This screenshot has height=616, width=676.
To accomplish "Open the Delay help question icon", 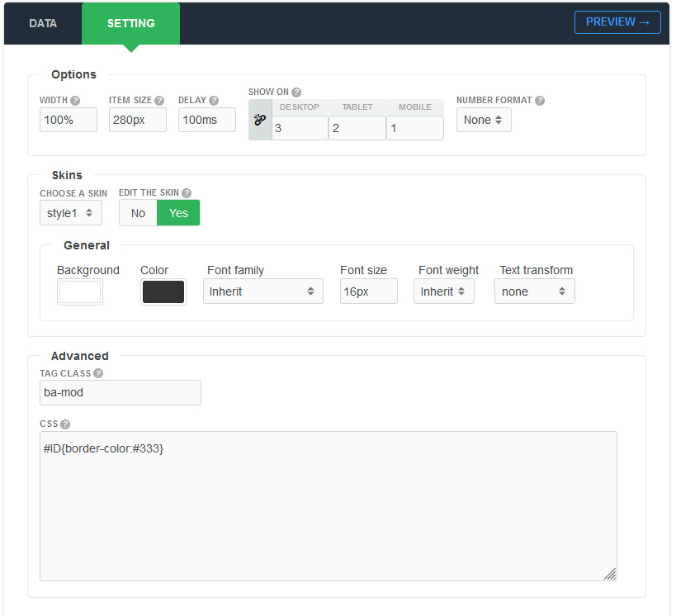I will click(x=214, y=101).
